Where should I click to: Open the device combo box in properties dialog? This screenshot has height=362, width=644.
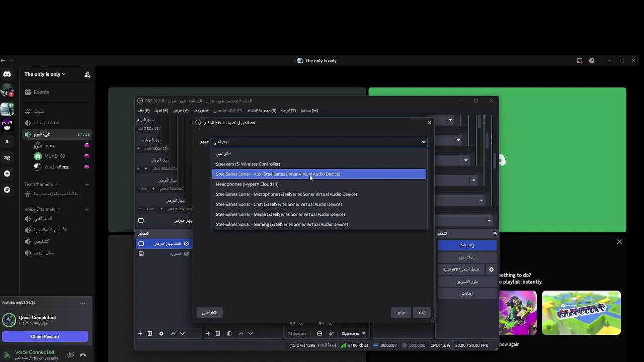319,142
